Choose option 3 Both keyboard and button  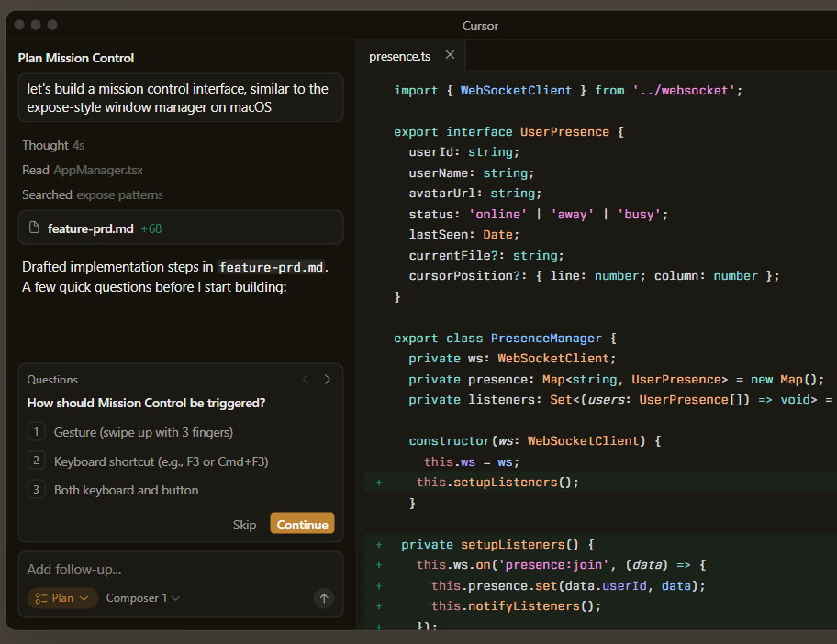point(126,490)
